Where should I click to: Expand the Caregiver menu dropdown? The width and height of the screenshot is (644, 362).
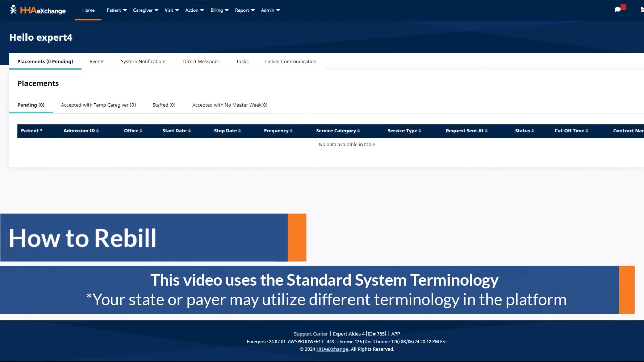tap(146, 10)
